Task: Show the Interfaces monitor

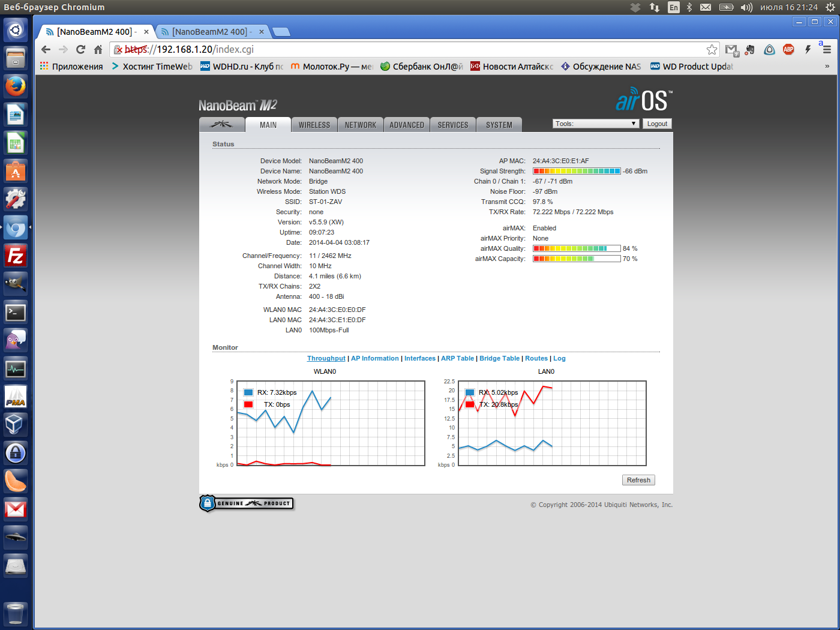Action: click(420, 358)
